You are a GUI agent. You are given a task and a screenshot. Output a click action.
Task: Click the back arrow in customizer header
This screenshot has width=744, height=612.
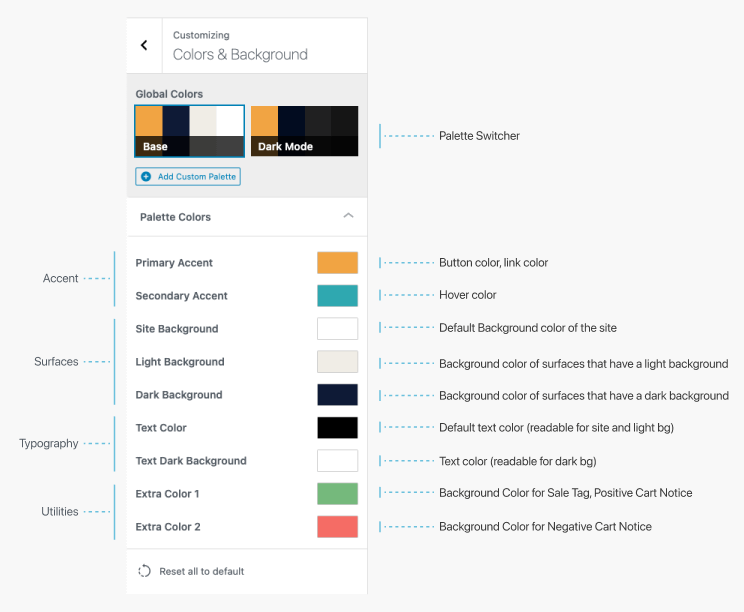tap(144, 45)
